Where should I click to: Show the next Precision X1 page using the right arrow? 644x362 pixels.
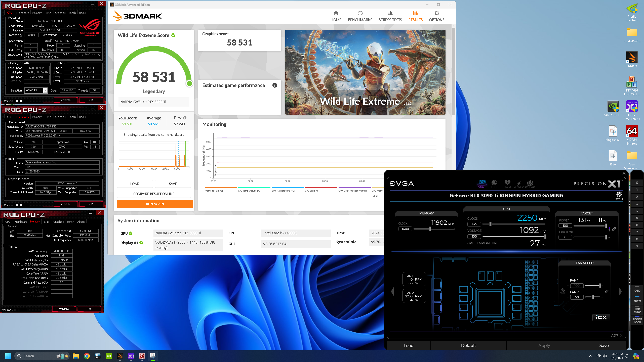point(620,292)
